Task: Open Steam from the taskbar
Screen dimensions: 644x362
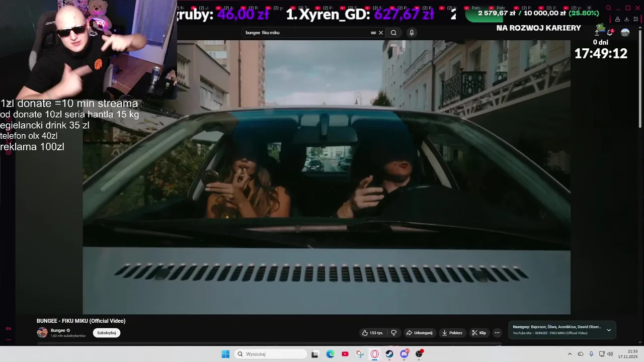Action: coord(389,354)
